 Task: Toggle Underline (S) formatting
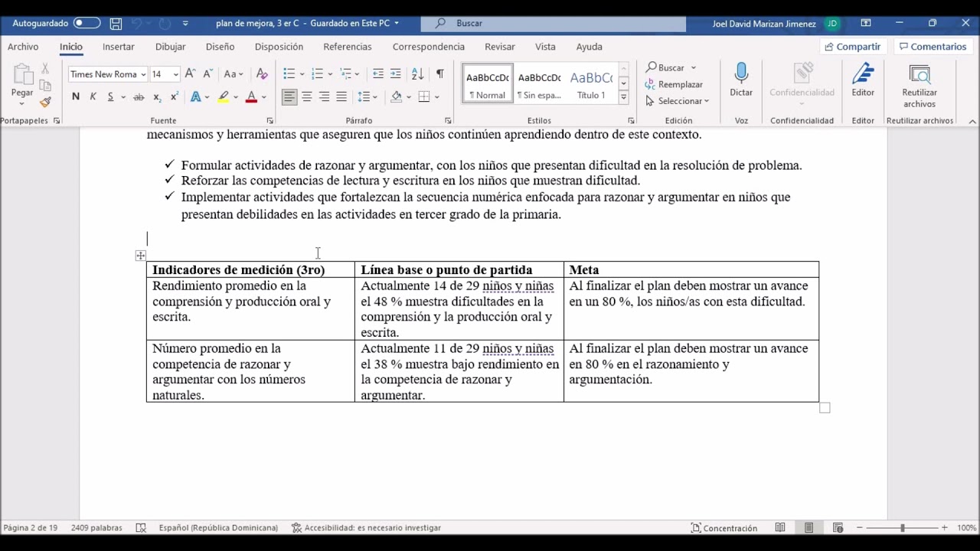110,96
